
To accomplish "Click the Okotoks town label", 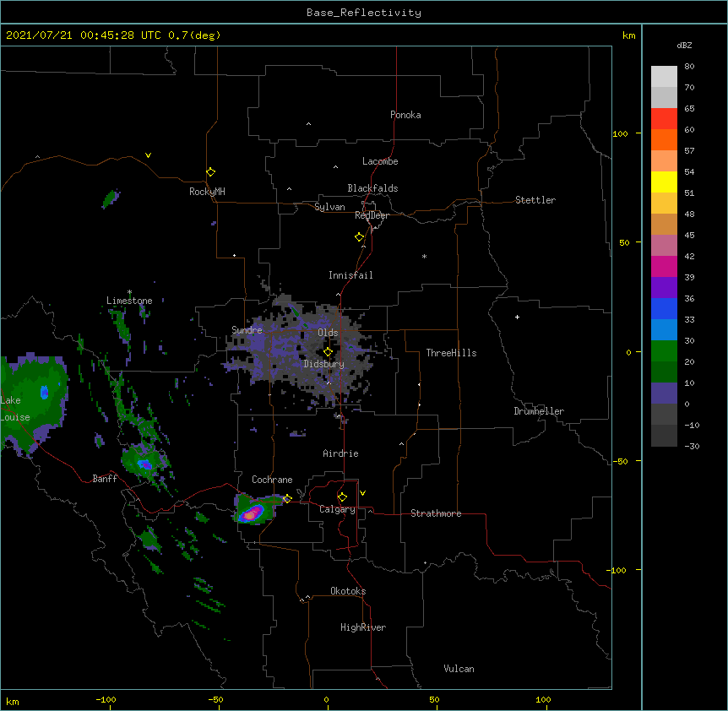I will tap(348, 591).
